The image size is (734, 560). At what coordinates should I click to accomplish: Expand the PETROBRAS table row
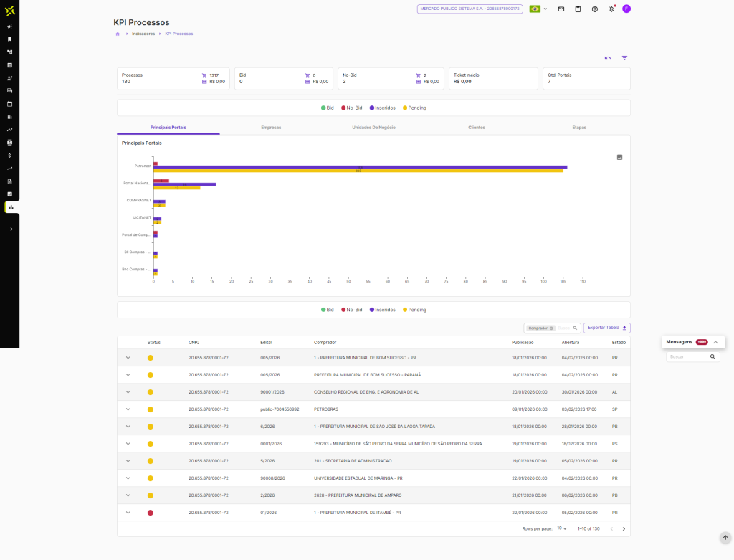pos(128,409)
